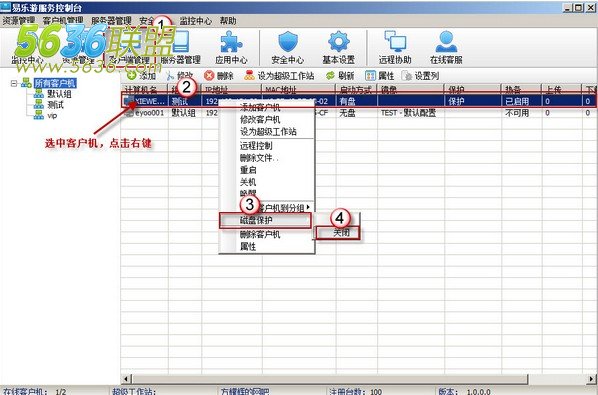The image size is (598, 395).
Task: Click the 删除 red delete icon
Action: coord(209,75)
